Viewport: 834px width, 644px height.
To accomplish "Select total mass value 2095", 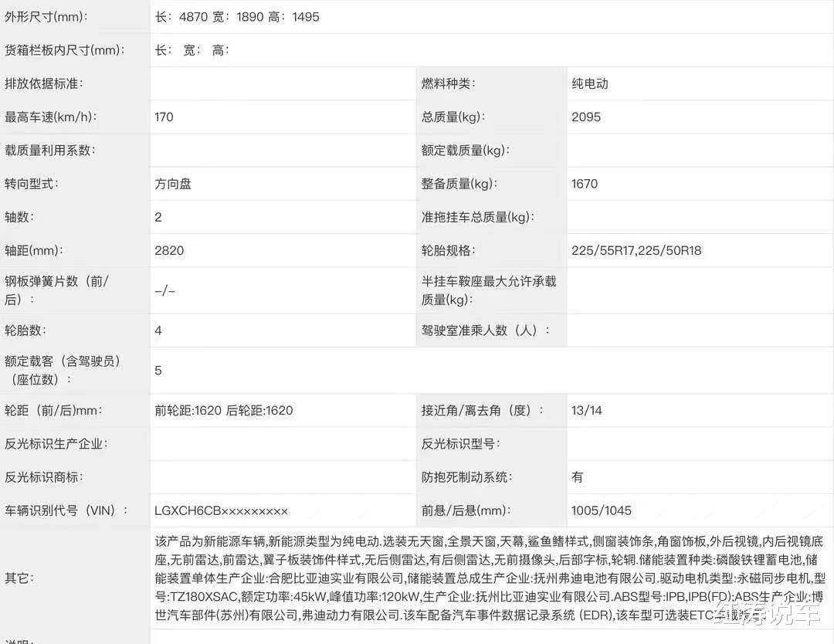I will click(x=586, y=117).
